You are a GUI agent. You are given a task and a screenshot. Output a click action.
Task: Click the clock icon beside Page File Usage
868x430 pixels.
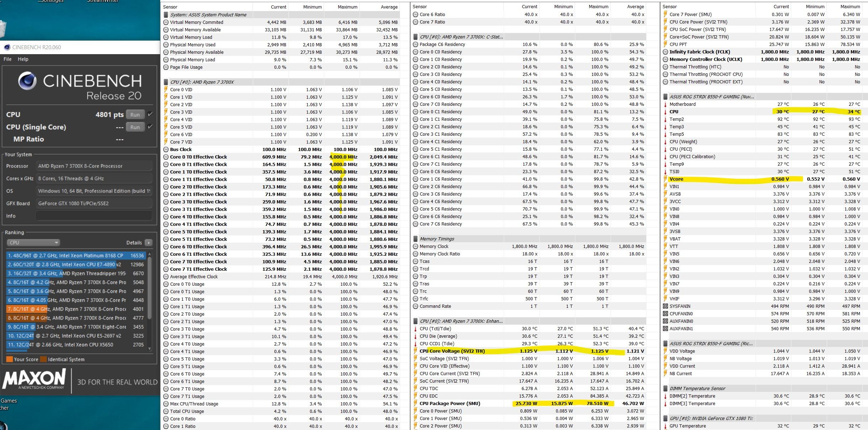pyautogui.click(x=166, y=67)
